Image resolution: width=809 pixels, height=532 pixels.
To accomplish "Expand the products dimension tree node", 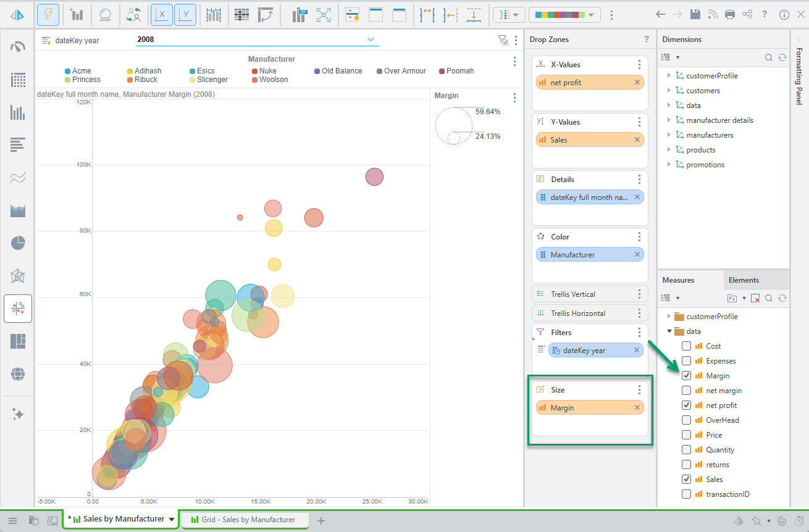I will coord(669,149).
